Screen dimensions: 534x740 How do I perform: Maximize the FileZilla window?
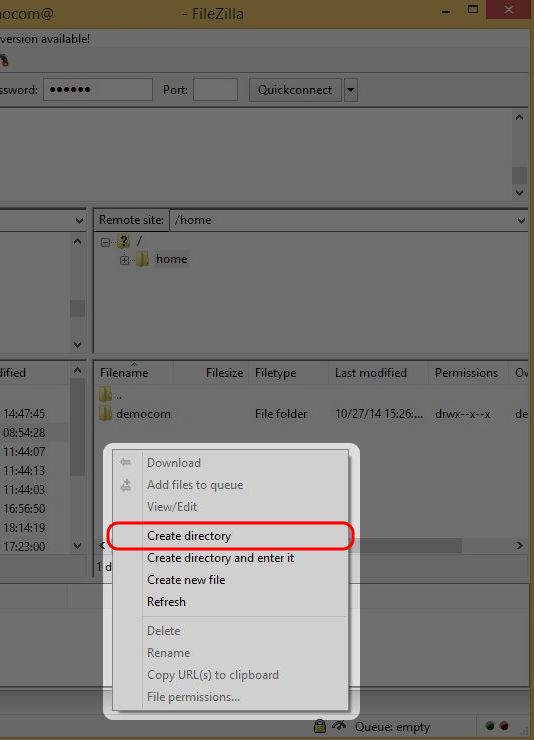pos(473,9)
